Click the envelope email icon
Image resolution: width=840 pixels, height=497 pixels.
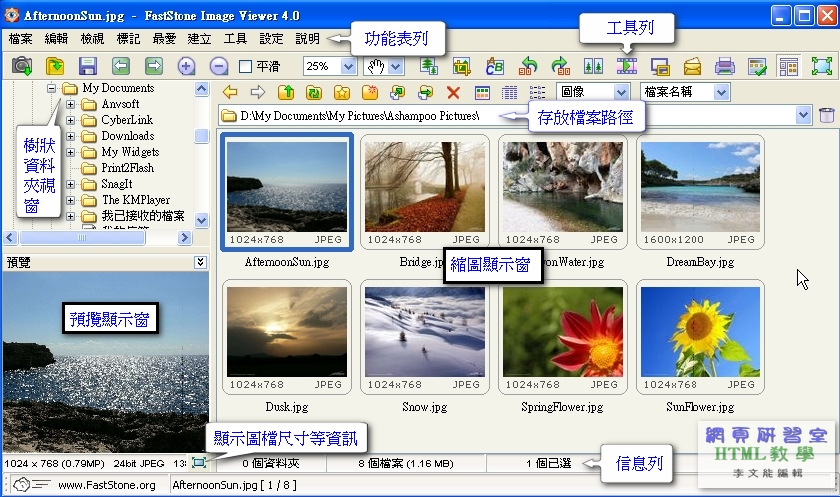pyautogui.click(x=692, y=67)
